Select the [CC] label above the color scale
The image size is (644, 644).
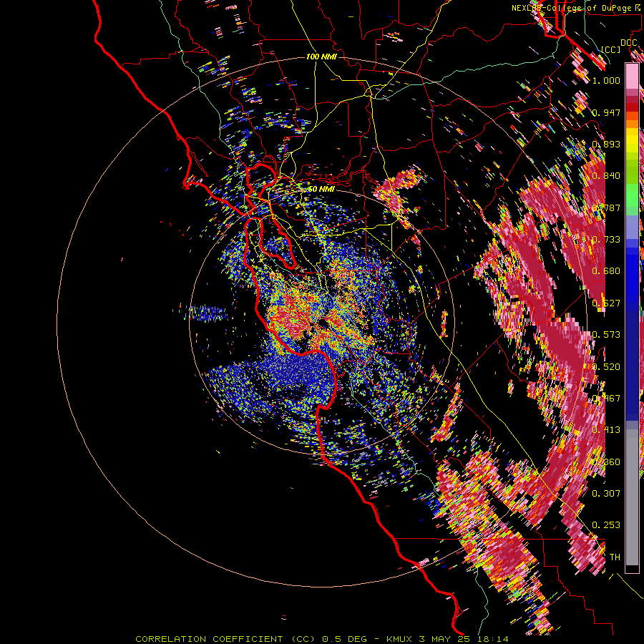point(611,49)
